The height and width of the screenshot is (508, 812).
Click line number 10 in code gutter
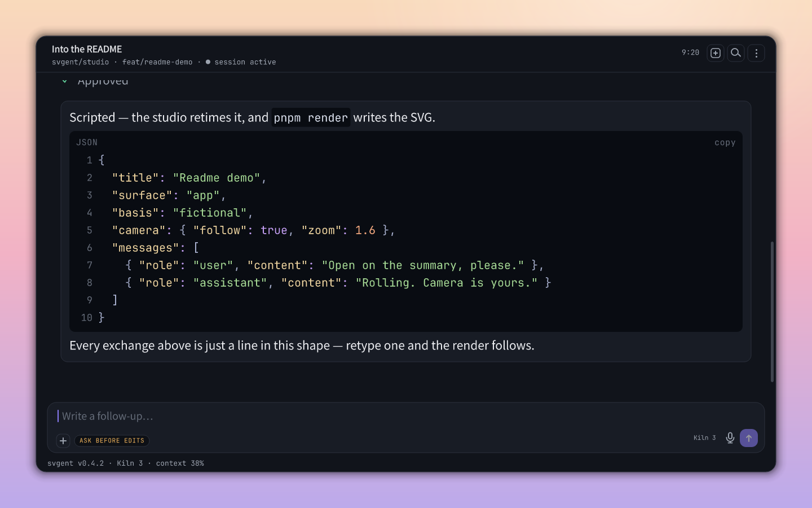[87, 318]
